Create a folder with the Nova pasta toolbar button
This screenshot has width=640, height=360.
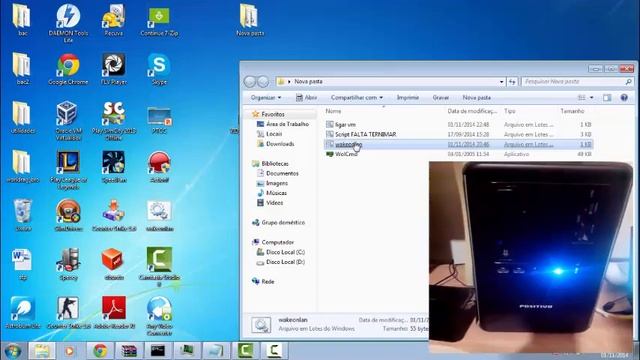pos(476,98)
